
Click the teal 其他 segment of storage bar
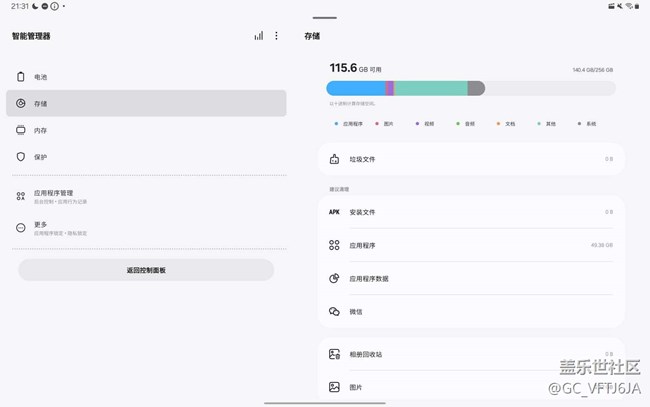[430, 88]
